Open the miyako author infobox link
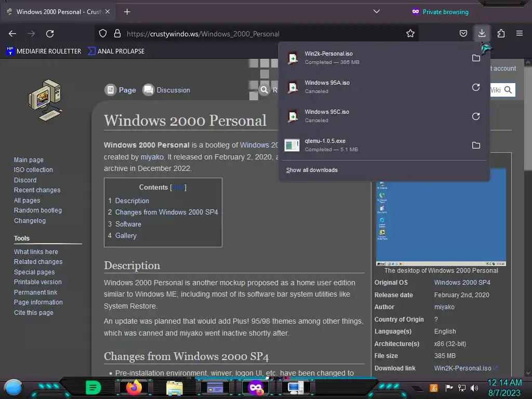Screen dimensions: 532x399 444,307
